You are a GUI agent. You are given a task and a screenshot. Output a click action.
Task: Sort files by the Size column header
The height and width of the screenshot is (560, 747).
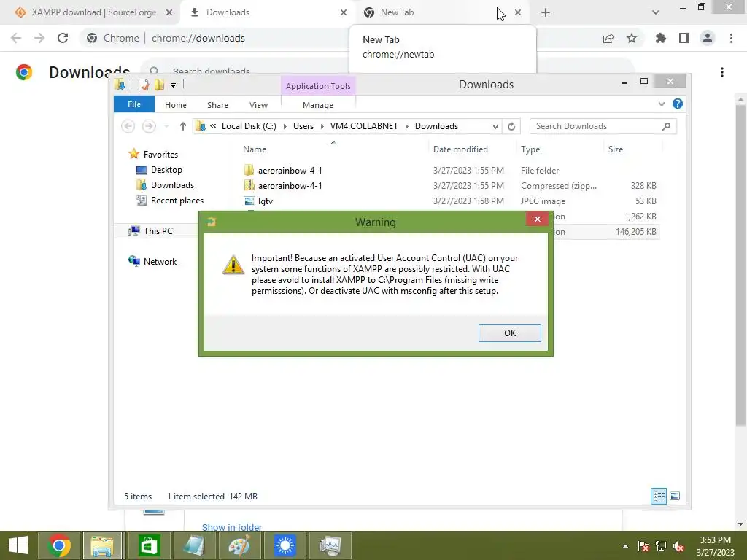click(616, 149)
